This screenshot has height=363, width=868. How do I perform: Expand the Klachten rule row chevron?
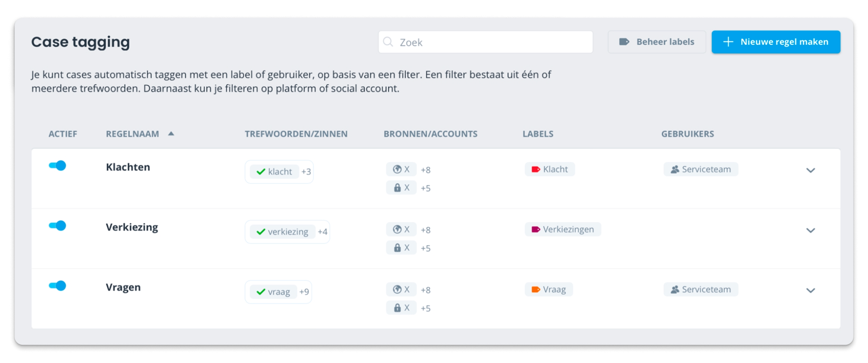coord(811,171)
